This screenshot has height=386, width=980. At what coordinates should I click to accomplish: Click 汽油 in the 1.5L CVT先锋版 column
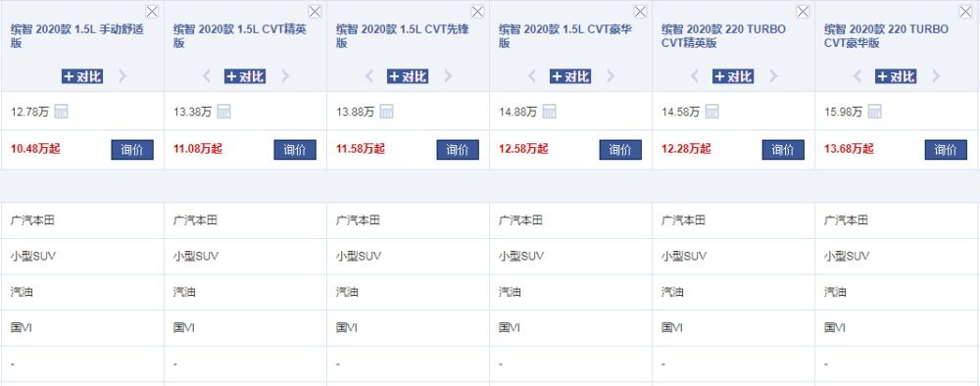(x=346, y=292)
